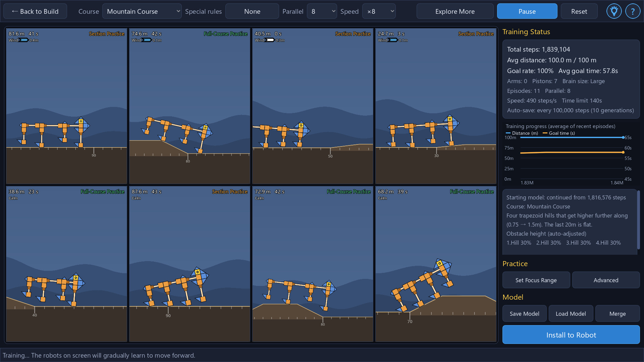Select the simulation at 40.5 m
The height and width of the screenshot is (362, 644).
coord(313,106)
